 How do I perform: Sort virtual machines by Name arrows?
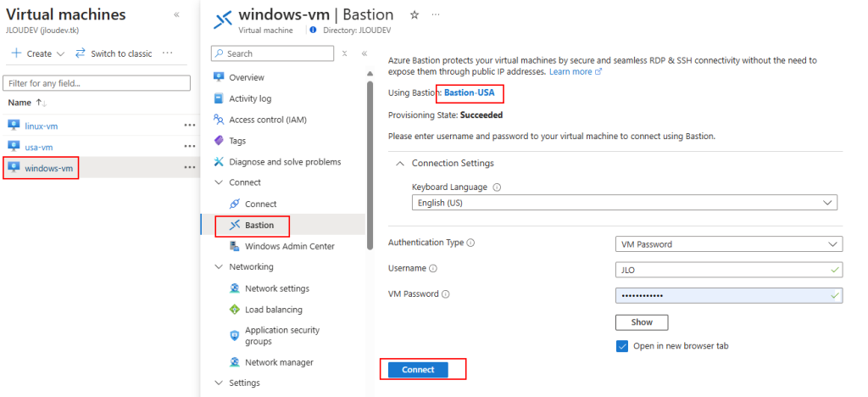coord(42,103)
